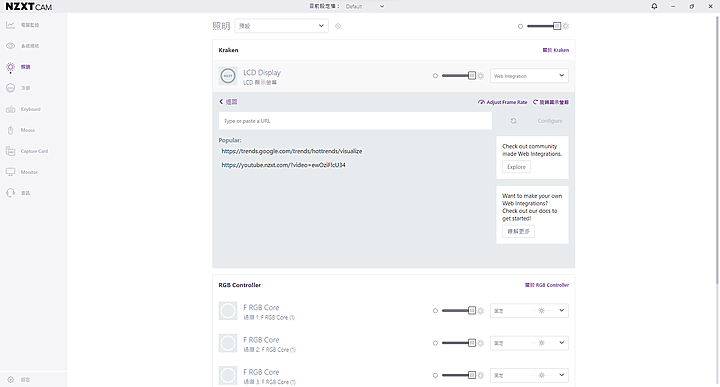Click sun icon next to LCD Display slider

point(481,76)
